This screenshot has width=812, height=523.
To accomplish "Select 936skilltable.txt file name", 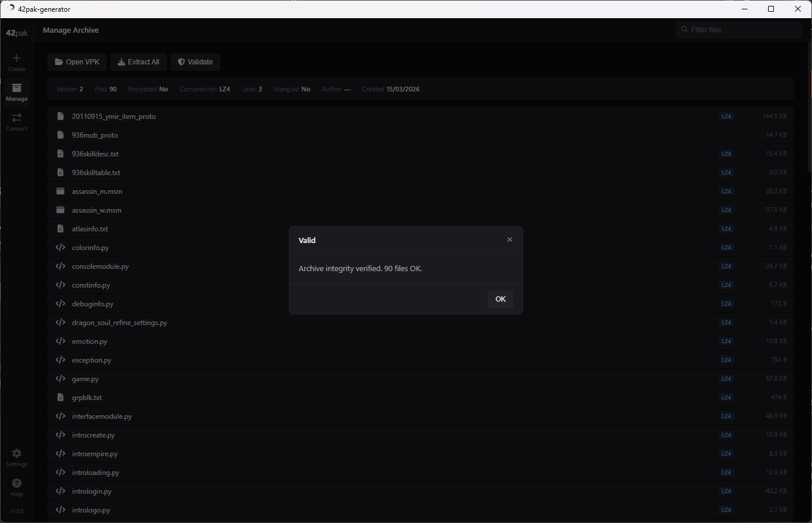I will pos(96,173).
